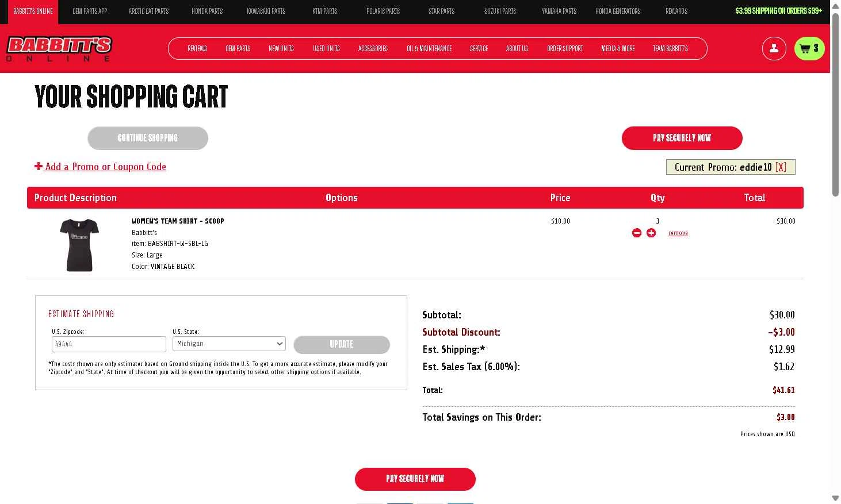841x504 pixels.
Task: Open Used Units in the main navigation
Action: click(326, 48)
